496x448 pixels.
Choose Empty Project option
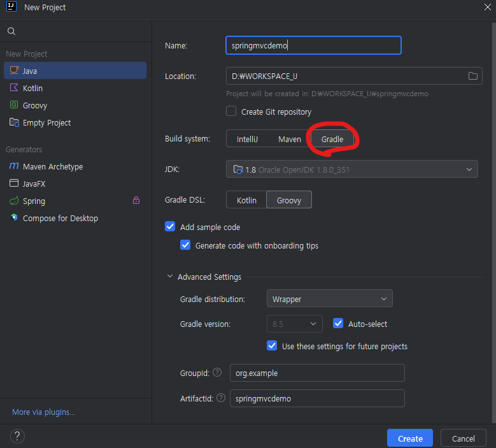tap(75, 122)
